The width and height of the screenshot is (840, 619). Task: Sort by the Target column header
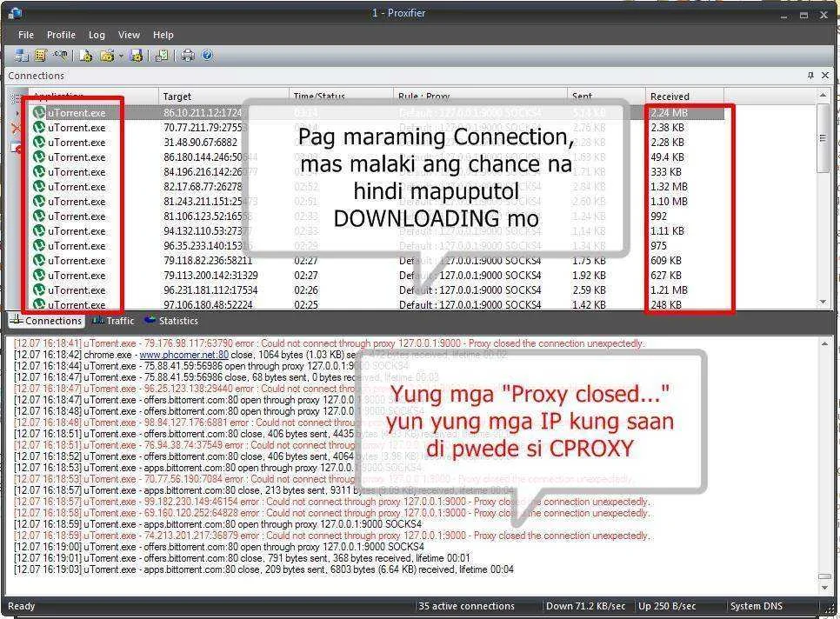tap(223, 97)
